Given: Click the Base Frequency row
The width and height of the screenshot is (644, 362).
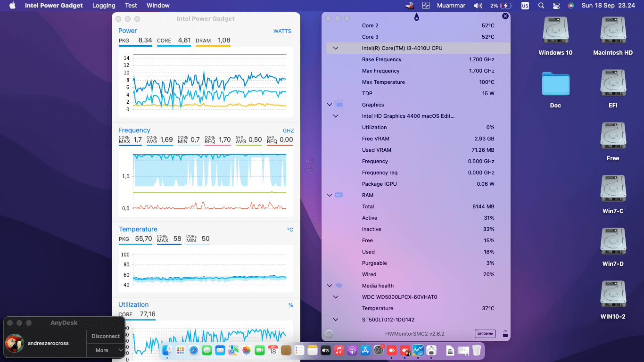Looking at the screenshot, I should [x=418, y=59].
